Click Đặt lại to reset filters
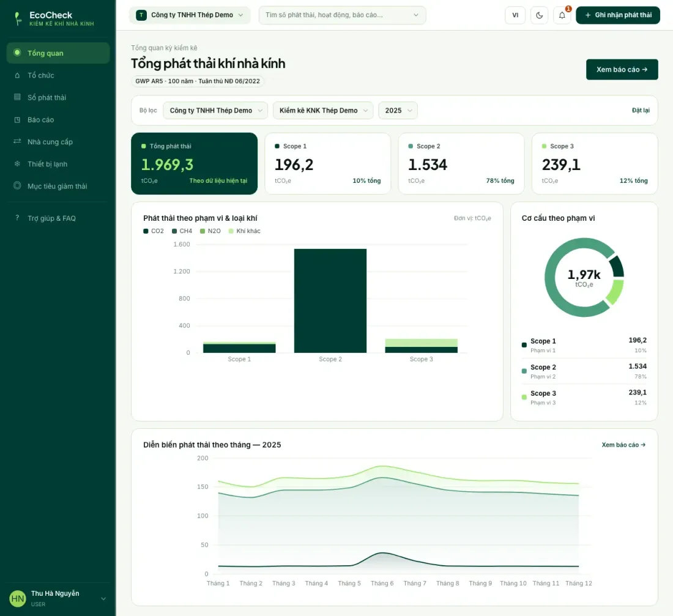The height and width of the screenshot is (616, 673). [641, 110]
